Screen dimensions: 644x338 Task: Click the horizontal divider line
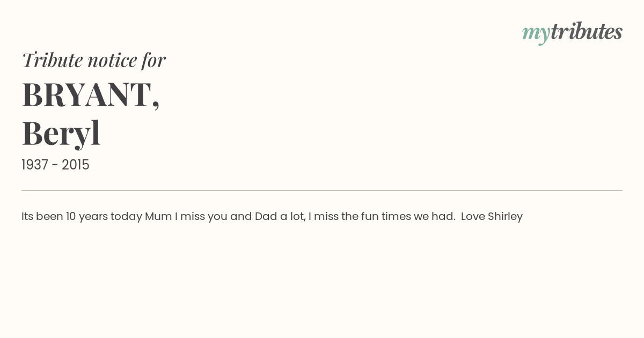(322, 190)
